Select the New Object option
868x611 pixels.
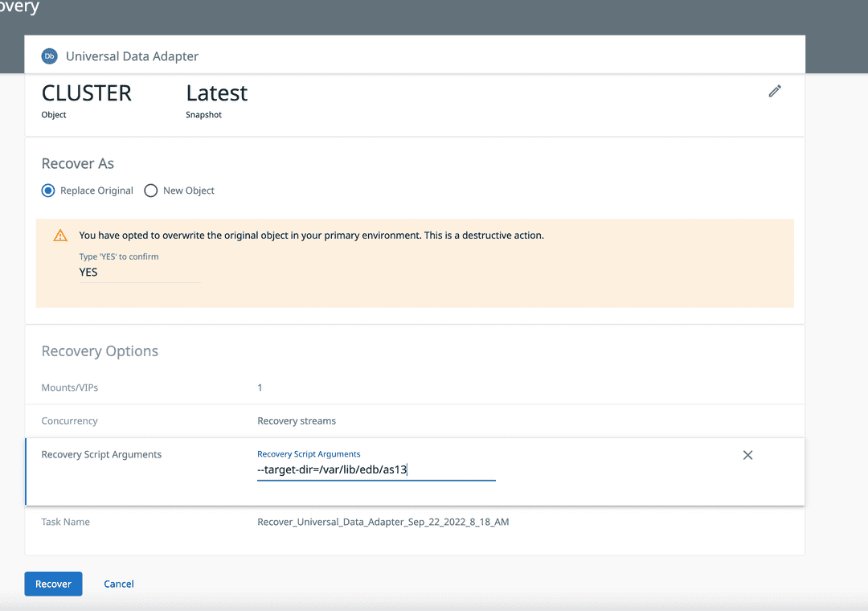click(150, 191)
